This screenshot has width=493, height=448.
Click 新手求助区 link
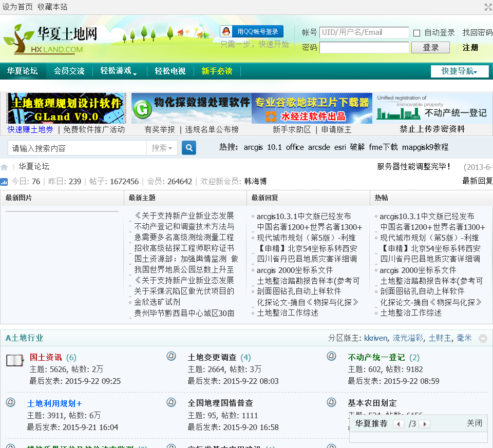pyautogui.click(x=292, y=129)
